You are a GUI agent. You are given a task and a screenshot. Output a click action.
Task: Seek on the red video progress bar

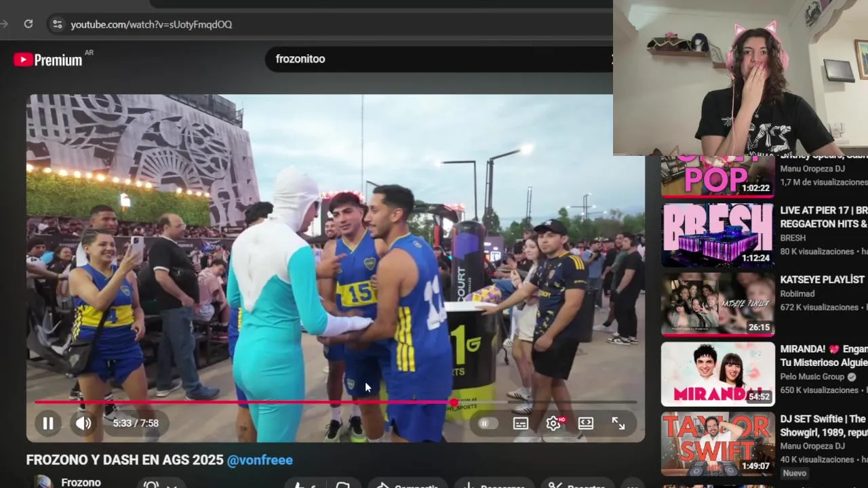coord(336,402)
